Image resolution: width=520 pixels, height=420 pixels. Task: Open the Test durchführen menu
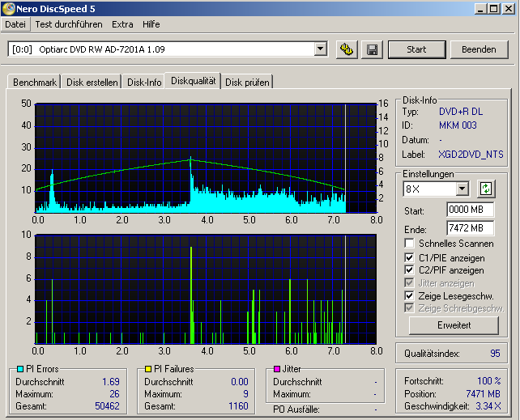68,24
